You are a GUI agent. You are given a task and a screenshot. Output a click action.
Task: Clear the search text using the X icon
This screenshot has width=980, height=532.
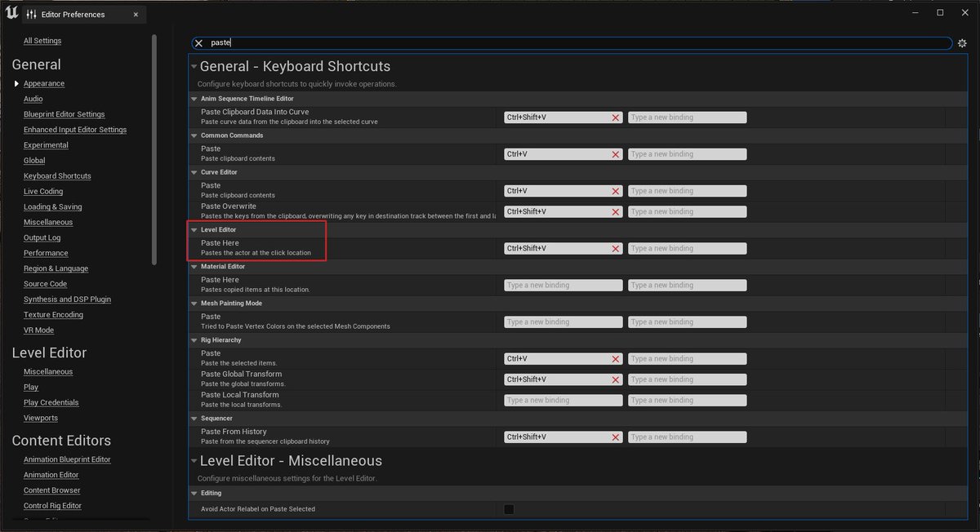click(x=198, y=42)
